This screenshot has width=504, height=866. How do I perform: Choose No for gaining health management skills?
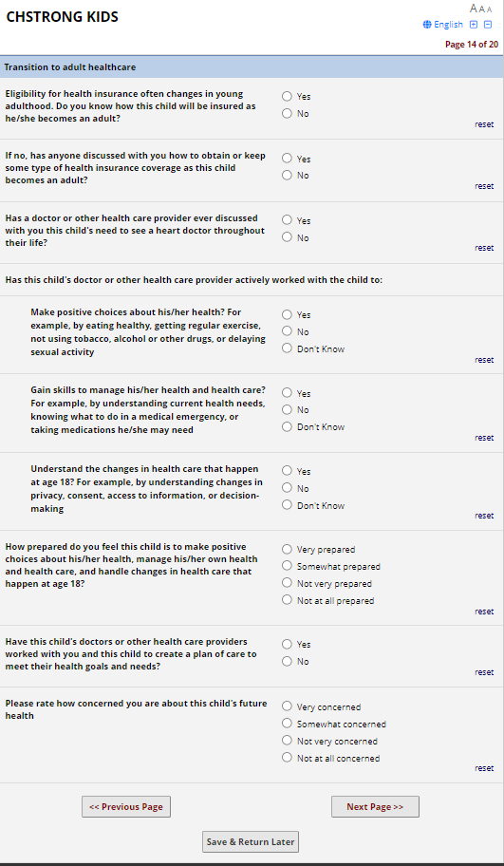[x=287, y=409]
